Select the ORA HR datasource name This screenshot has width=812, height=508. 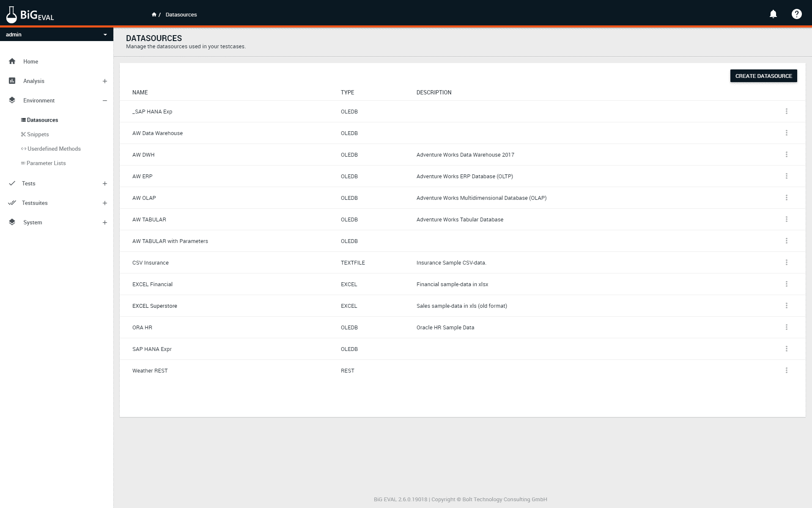[142, 327]
